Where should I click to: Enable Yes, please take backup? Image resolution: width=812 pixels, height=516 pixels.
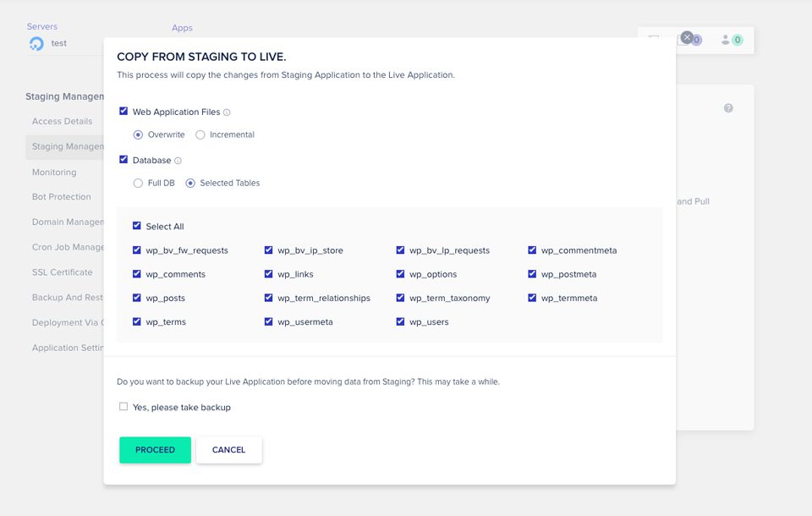coord(123,407)
